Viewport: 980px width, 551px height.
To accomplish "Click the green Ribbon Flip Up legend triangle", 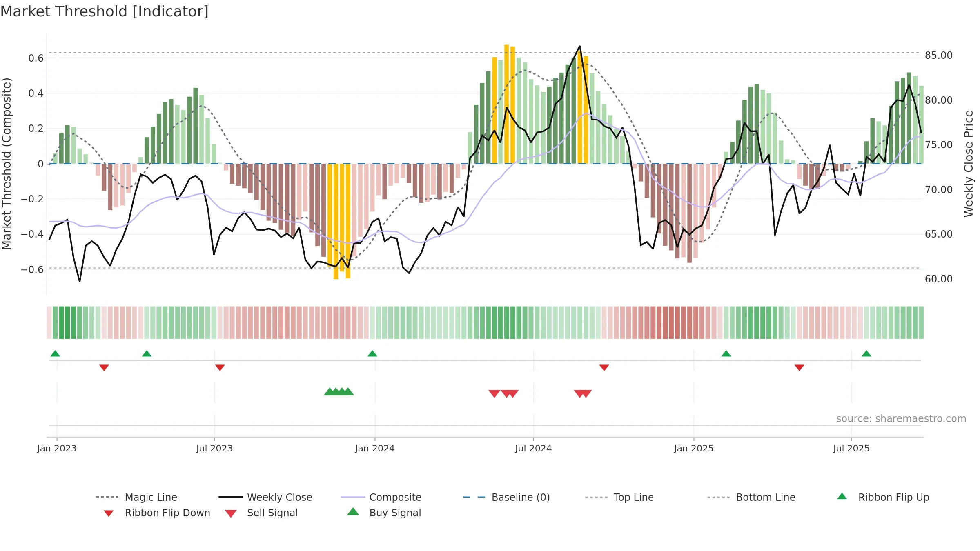I will point(842,496).
